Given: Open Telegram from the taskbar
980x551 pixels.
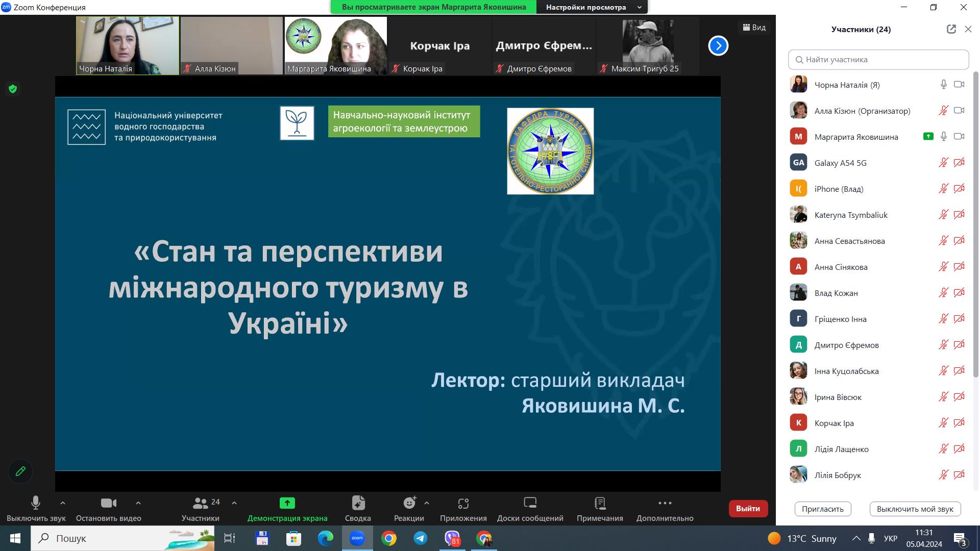Looking at the screenshot, I should tap(421, 538).
